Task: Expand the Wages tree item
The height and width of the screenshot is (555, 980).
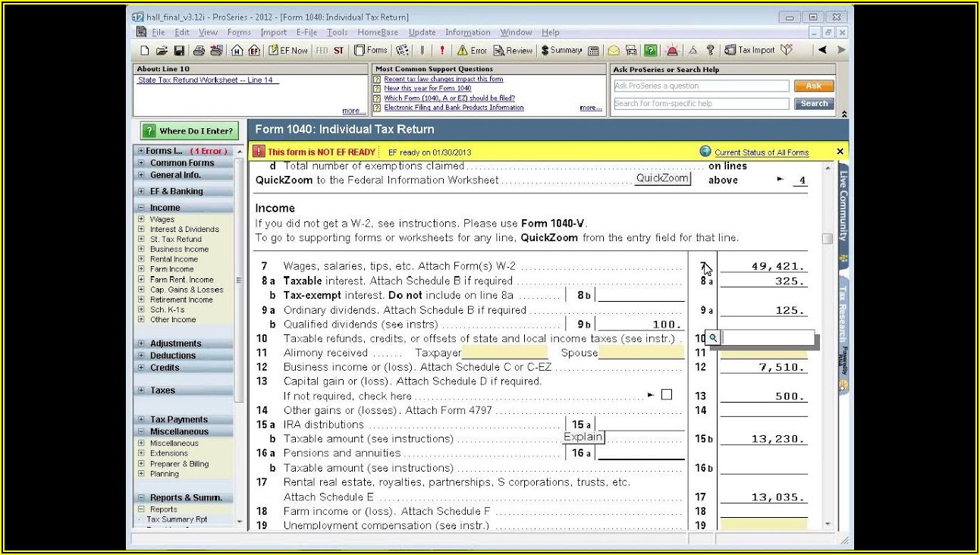Action: click(141, 220)
